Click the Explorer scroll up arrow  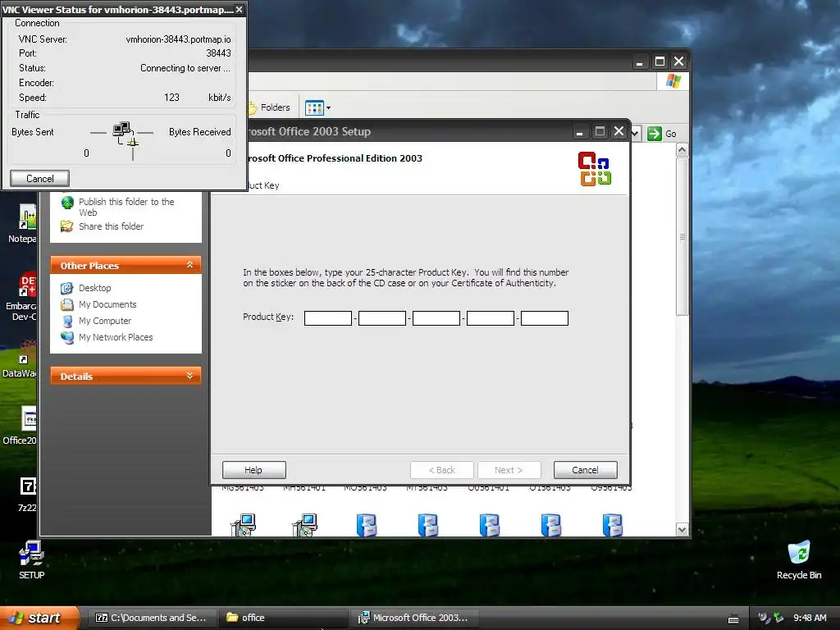(x=682, y=150)
